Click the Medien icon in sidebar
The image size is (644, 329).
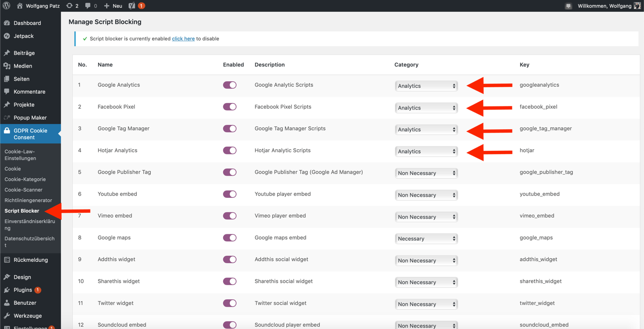point(7,66)
